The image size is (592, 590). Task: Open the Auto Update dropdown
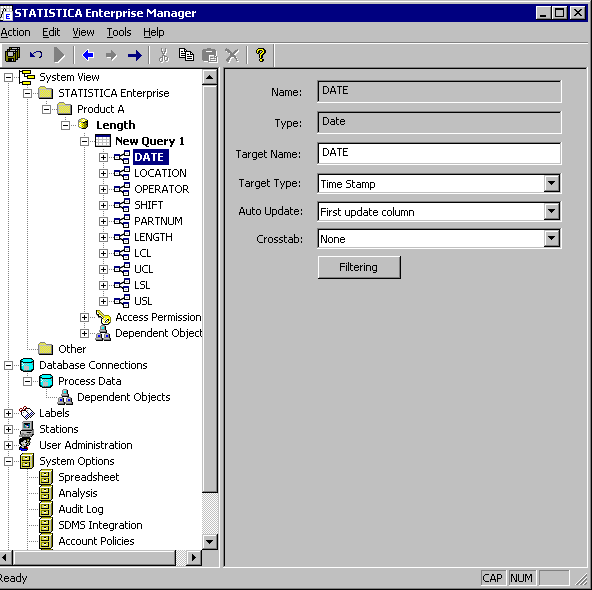552,211
